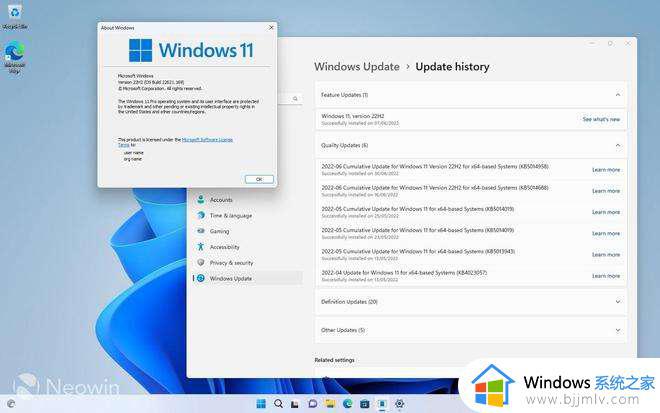Go back to Windows Update breadcrumb

click(357, 67)
